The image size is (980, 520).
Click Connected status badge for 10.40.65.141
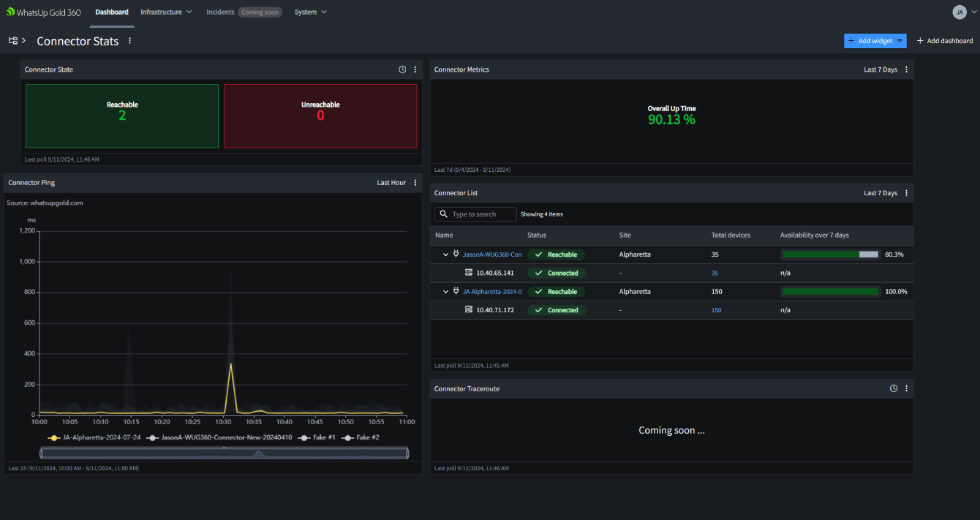(556, 273)
